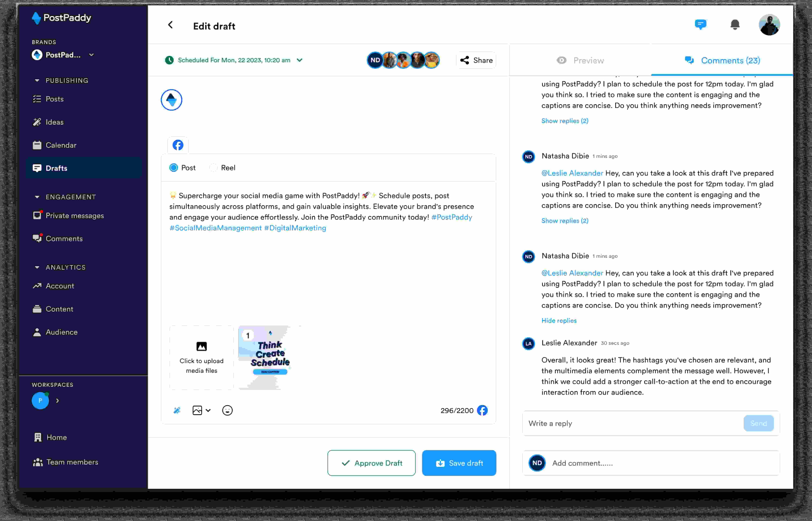Expand the scheduled date dropdown
This screenshot has height=521, width=812.
[x=299, y=60]
